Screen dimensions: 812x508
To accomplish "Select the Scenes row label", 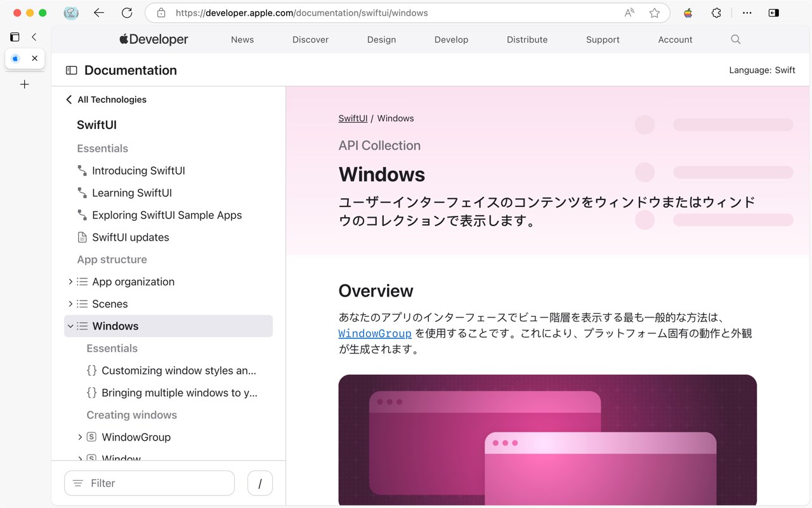I will pos(110,304).
